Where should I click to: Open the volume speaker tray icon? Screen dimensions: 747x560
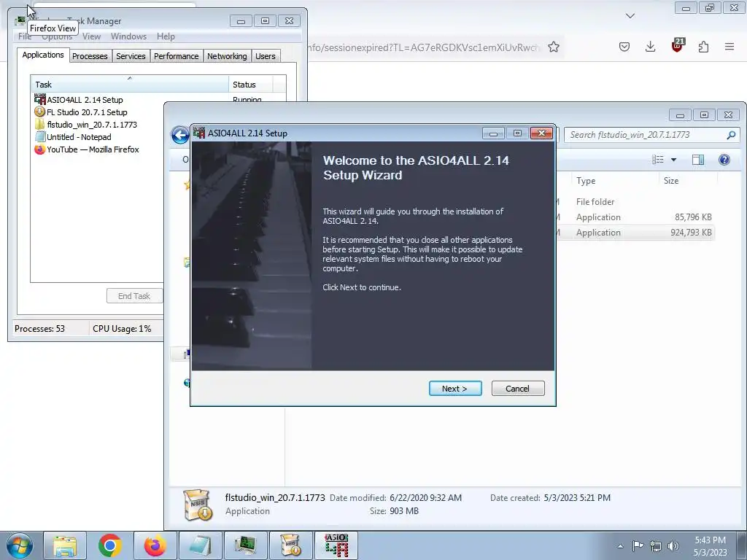tap(673, 546)
